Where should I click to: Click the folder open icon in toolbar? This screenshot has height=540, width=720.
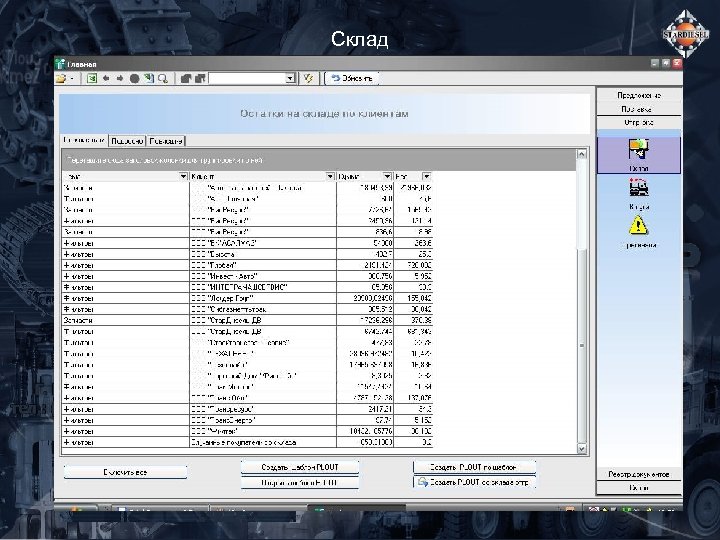pyautogui.click(x=61, y=77)
